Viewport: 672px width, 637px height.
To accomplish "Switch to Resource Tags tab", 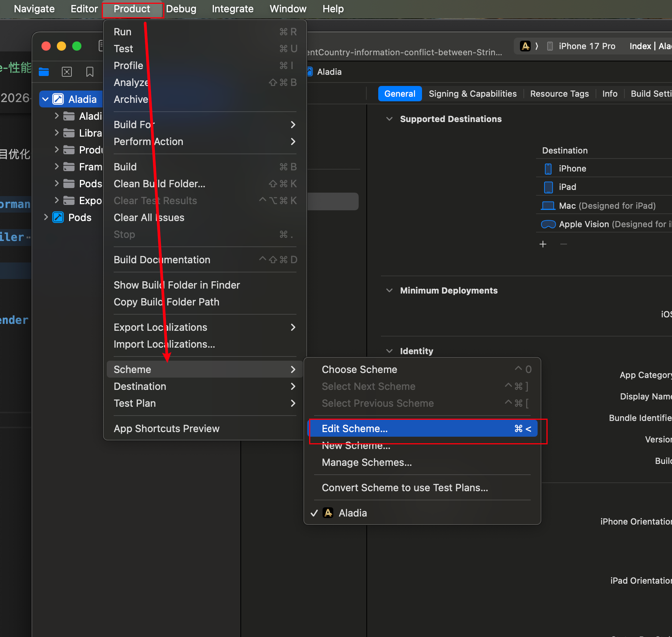I will [x=559, y=94].
